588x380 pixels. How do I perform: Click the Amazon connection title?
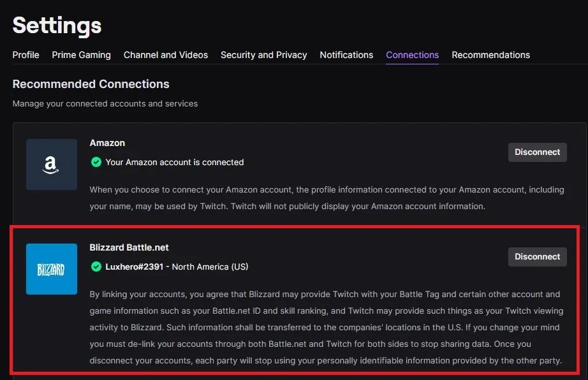(x=107, y=143)
